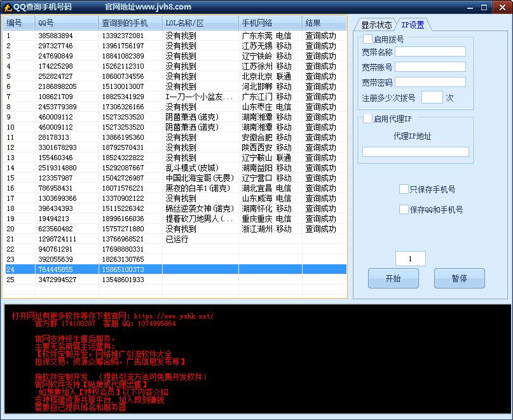Open the https://www.yshk.net/ link text
Screen dimensions: 513x420
(174, 316)
